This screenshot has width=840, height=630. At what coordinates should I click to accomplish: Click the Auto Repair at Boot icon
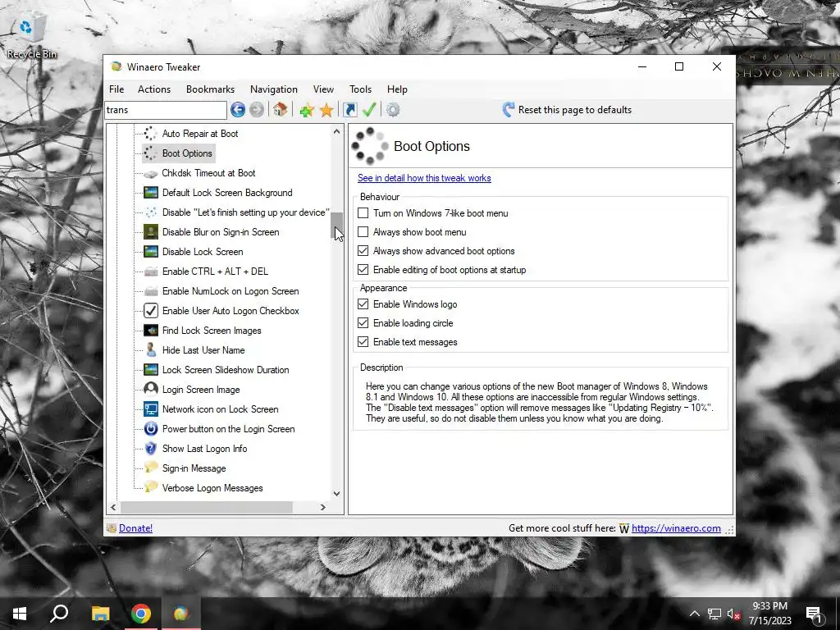coord(151,134)
